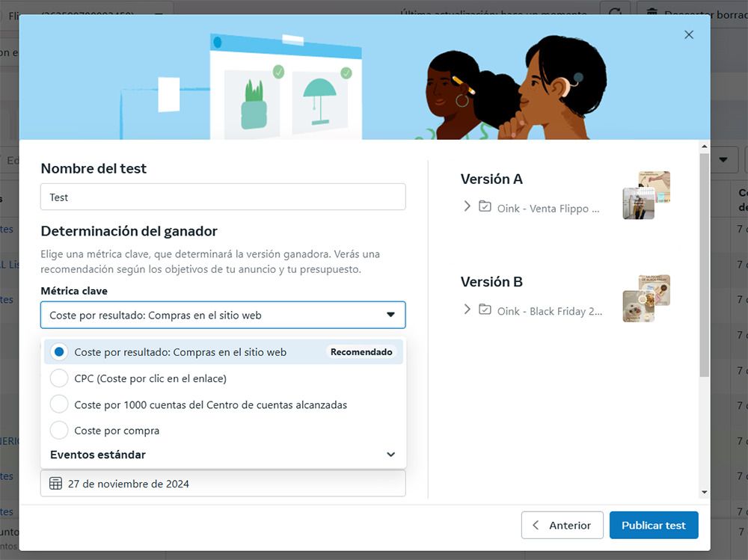Click the refresh icon in top toolbar
This screenshot has height=560, width=748.
click(615, 13)
